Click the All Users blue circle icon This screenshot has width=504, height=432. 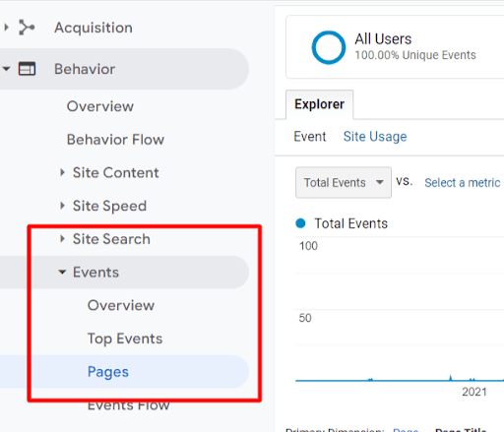(329, 47)
